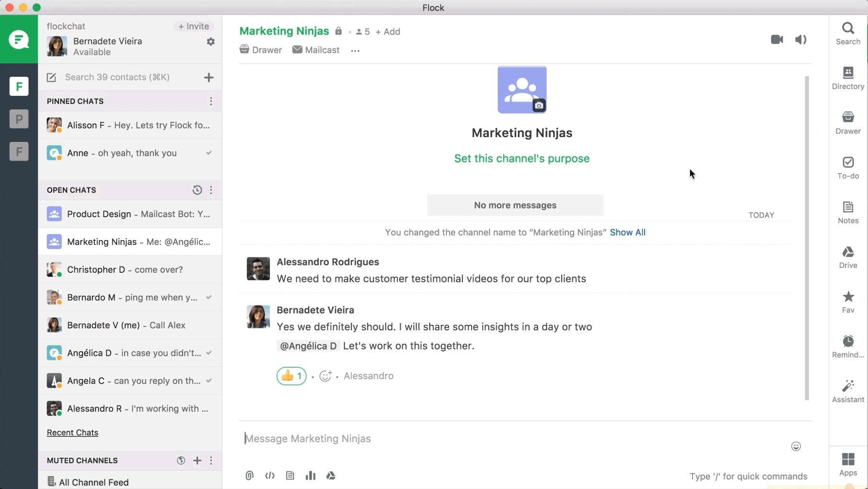Viewport: 868px width, 489px height.
Task: Expand chevron on Angélica D chat row
Action: tap(209, 353)
